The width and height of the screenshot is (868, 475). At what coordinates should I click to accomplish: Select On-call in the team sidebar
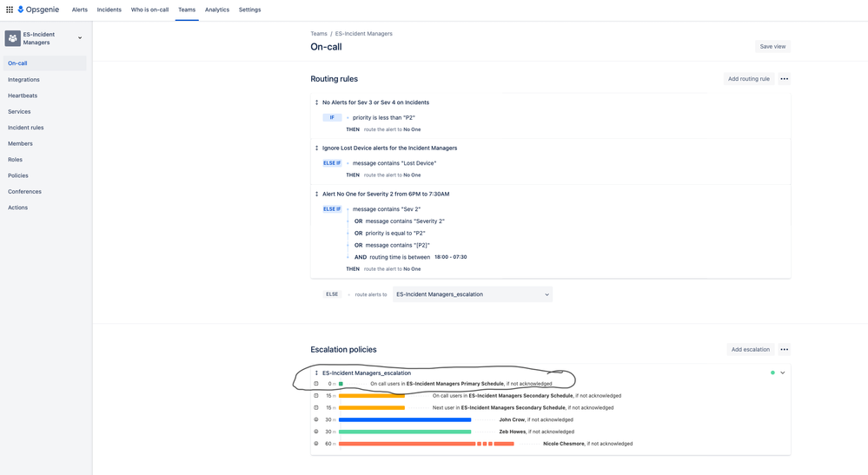45,63
